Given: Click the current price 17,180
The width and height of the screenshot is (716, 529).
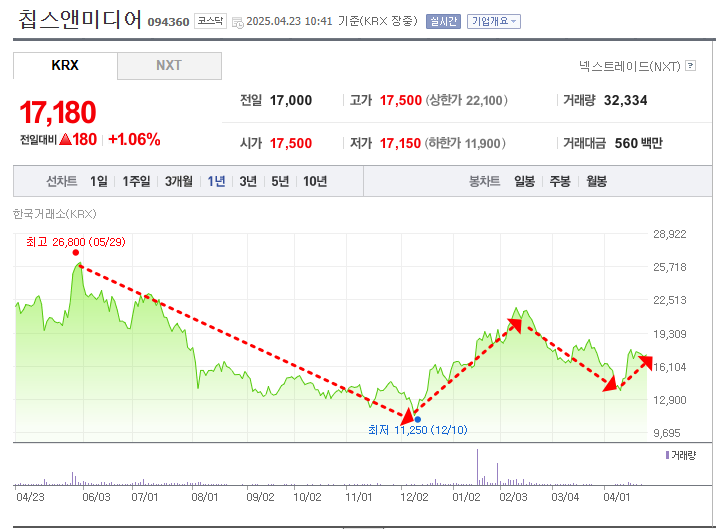Looking at the screenshot, I should tap(58, 112).
